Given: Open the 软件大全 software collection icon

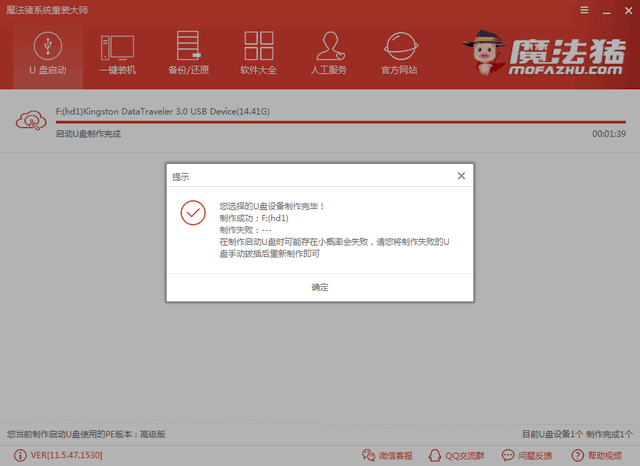Looking at the screenshot, I should [258, 54].
